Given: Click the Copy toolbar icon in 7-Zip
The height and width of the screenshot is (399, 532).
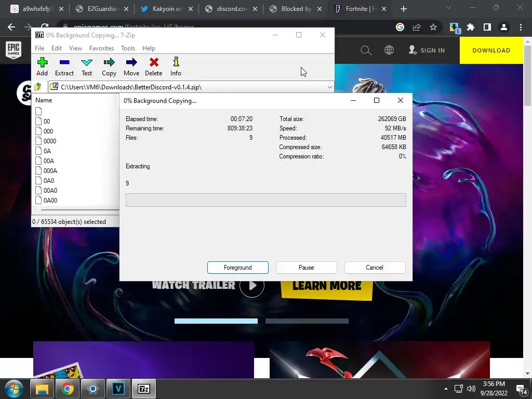Looking at the screenshot, I should 109,66.
